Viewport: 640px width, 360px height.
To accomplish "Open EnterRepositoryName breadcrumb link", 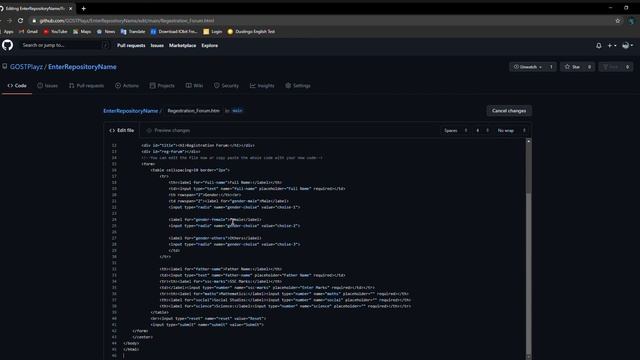I will [x=131, y=111].
